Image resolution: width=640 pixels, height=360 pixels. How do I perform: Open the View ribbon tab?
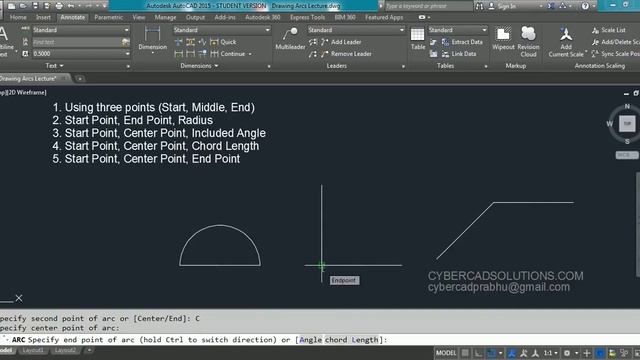click(x=139, y=18)
